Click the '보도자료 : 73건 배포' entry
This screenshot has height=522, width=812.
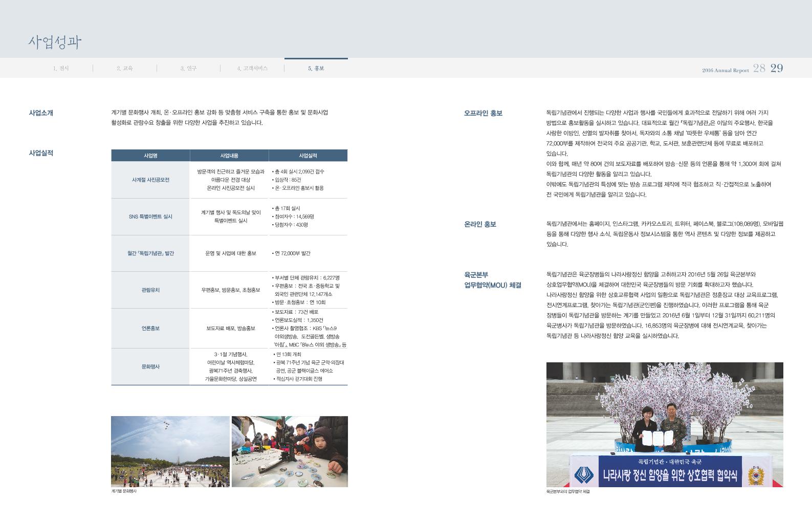pyautogui.click(x=295, y=312)
